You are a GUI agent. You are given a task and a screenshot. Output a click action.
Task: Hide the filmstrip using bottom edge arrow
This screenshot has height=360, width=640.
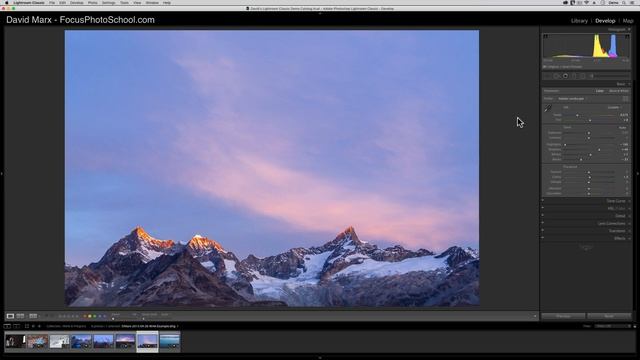[320, 358]
